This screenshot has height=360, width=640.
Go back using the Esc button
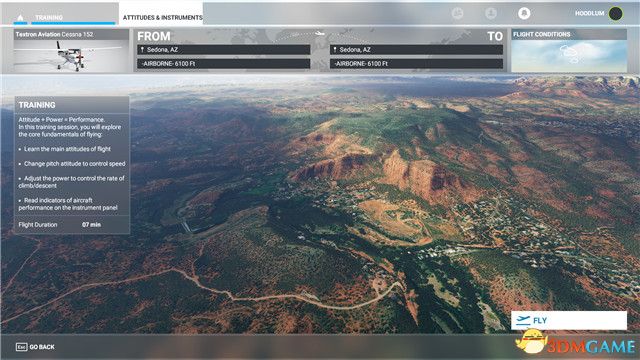click(35, 347)
